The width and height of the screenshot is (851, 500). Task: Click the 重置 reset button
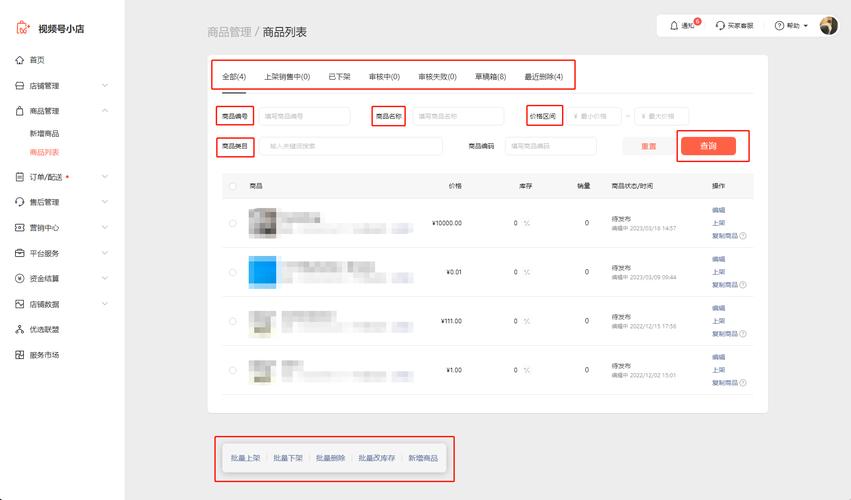click(649, 146)
